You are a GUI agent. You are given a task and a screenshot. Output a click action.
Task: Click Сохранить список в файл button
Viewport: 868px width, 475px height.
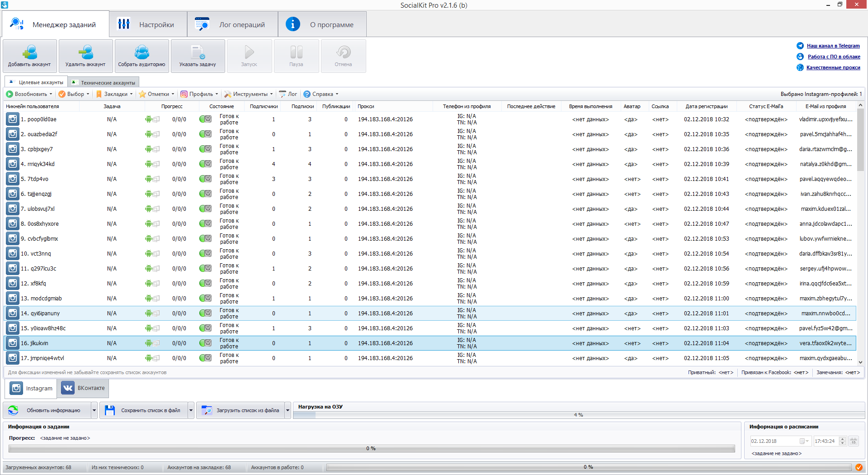144,410
